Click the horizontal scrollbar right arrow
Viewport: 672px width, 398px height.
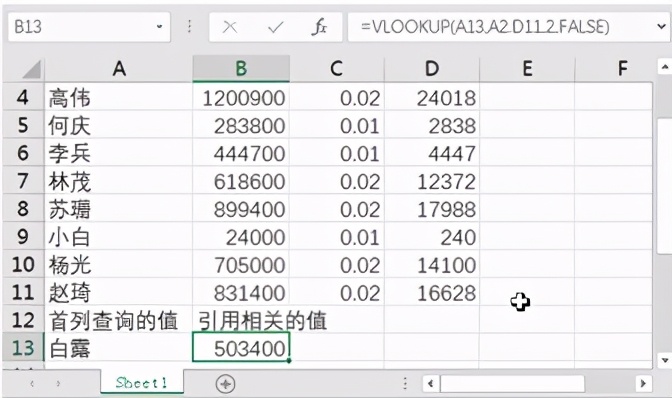click(x=643, y=383)
